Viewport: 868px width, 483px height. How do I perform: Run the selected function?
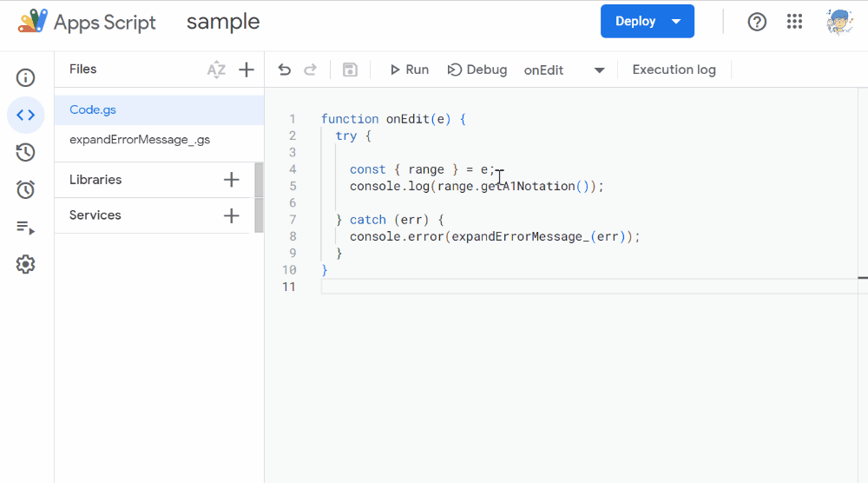click(409, 70)
